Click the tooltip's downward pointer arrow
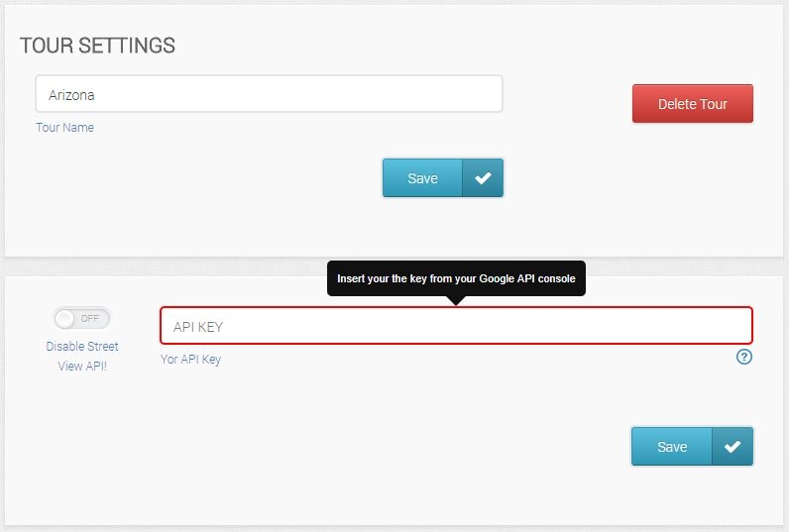The height and width of the screenshot is (532, 789). tap(456, 299)
